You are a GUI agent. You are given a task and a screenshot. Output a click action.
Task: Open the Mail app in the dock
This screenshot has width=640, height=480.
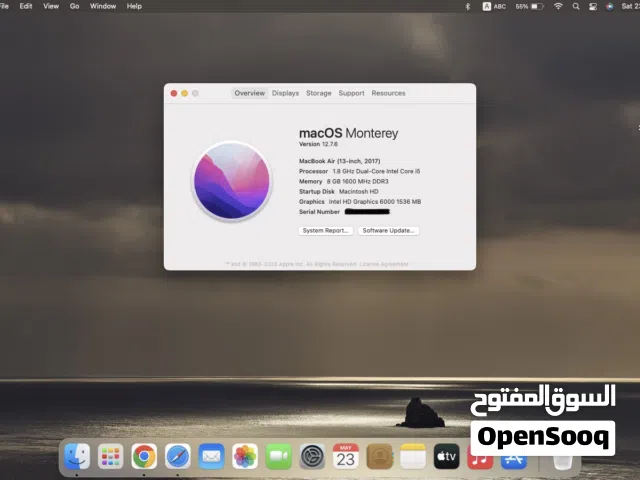[x=211, y=456]
